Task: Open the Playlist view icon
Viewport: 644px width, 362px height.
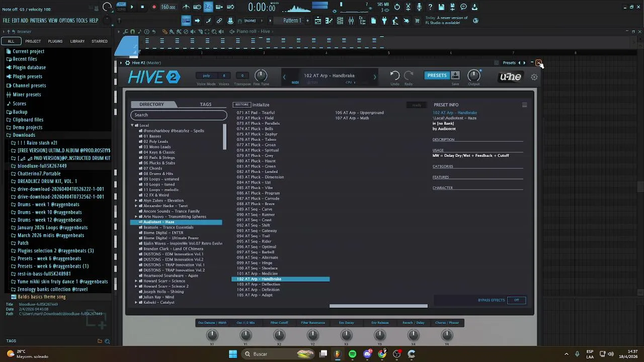Action: 318,21
